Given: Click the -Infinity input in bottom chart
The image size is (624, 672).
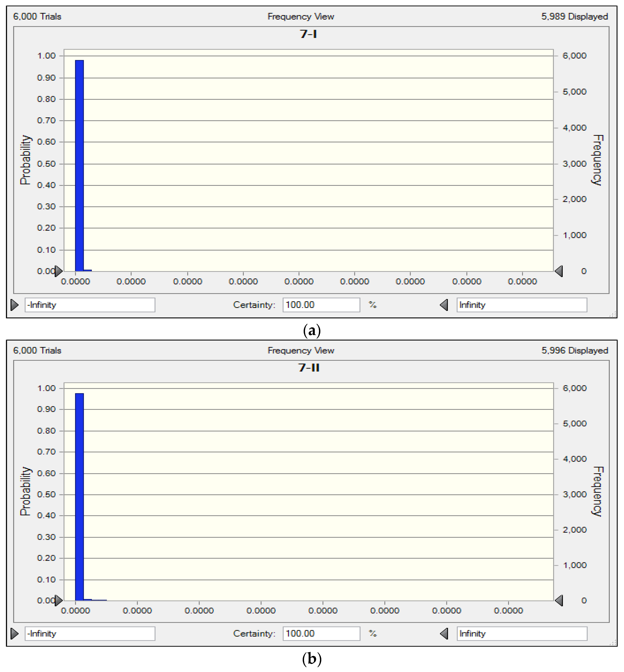Looking at the screenshot, I should (90, 633).
